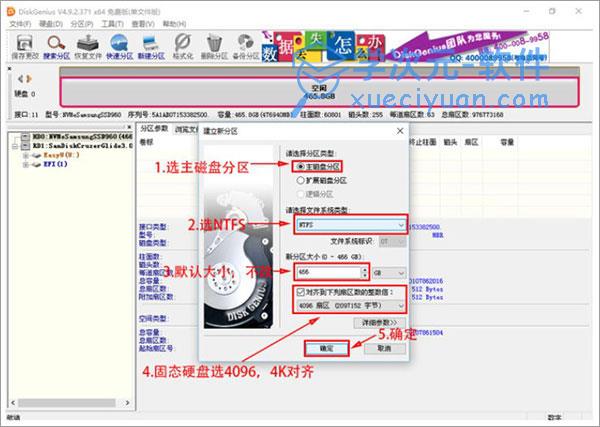Switch to the 分区参数 tab
This screenshot has width=600, height=427.
tap(154, 129)
